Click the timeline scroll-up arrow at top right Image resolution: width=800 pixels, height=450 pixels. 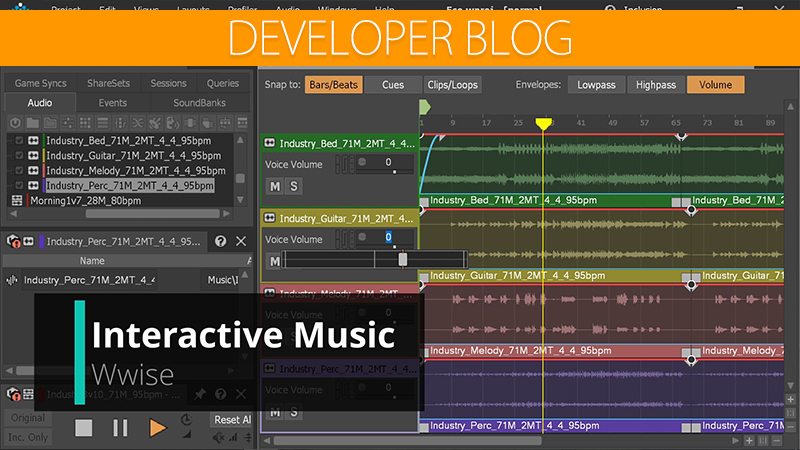click(790, 107)
